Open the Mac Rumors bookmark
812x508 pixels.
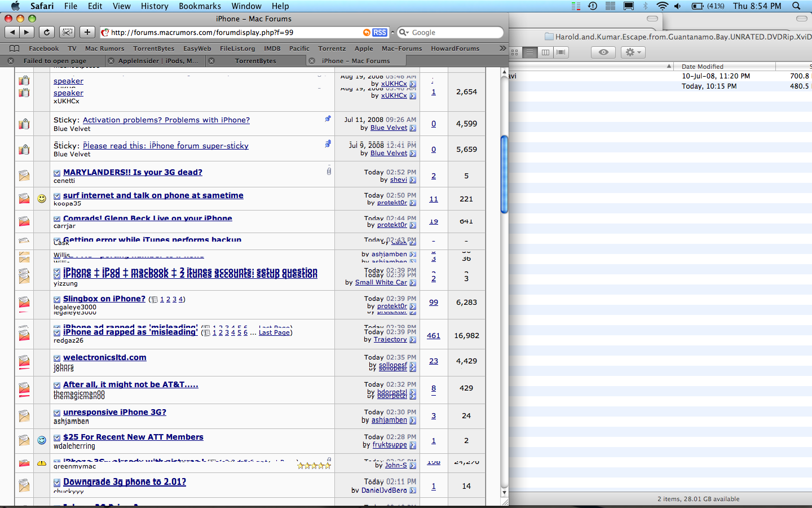pos(104,49)
